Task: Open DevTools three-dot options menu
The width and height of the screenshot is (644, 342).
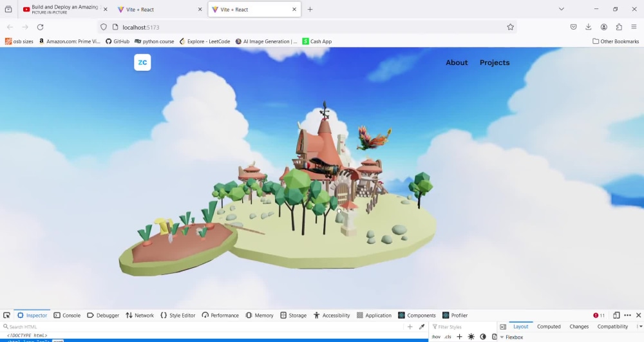Action: point(627,316)
